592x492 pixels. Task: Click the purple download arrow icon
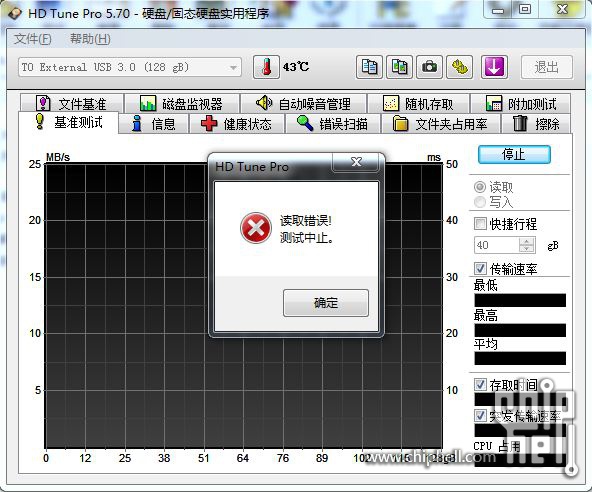pos(494,67)
